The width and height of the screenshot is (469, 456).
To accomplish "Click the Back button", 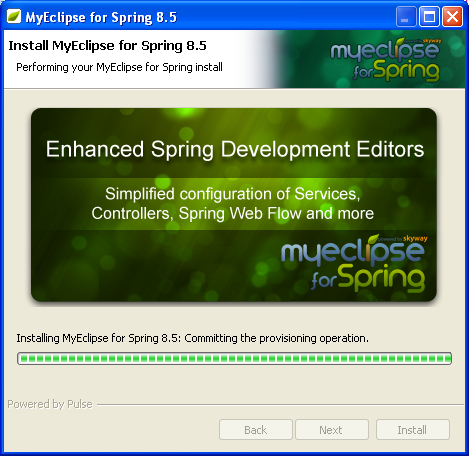I will coord(256,430).
